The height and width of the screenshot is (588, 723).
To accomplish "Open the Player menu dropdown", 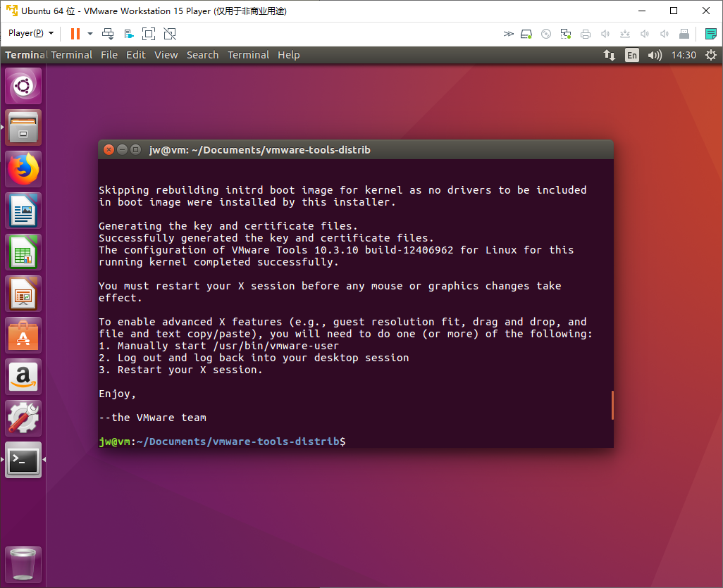I will 31,33.
